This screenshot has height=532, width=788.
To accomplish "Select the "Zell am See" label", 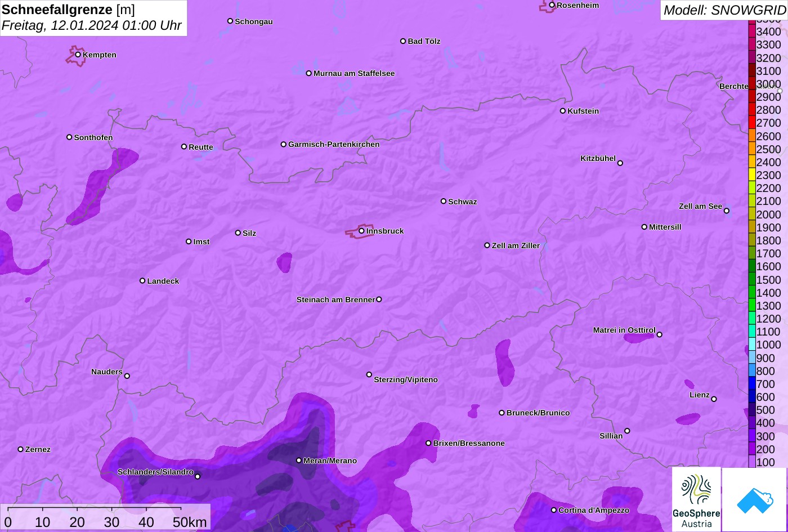I will tap(700, 207).
